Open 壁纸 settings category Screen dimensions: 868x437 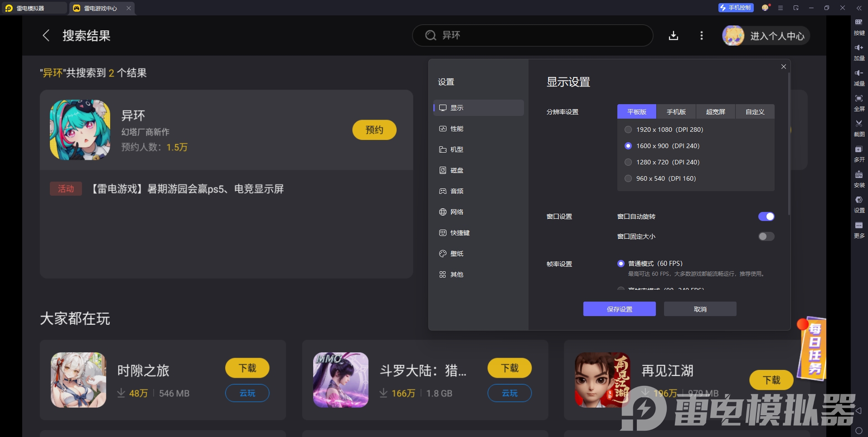pyautogui.click(x=479, y=254)
